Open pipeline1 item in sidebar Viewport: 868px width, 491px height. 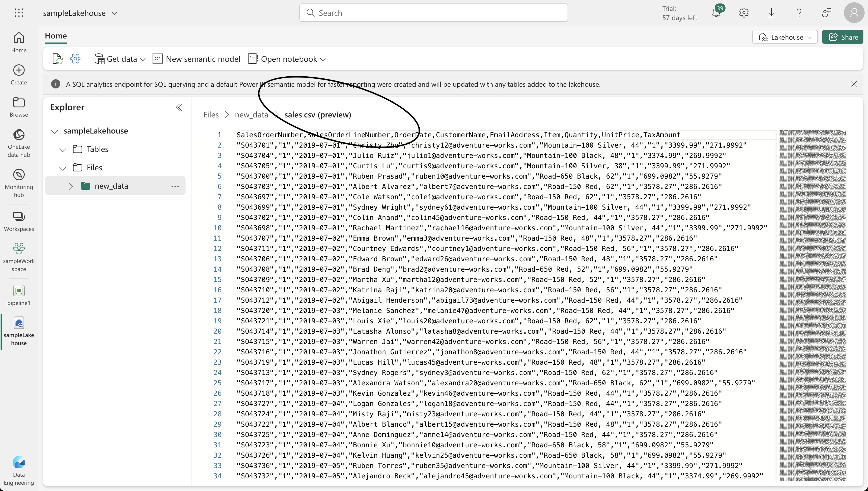[19, 295]
